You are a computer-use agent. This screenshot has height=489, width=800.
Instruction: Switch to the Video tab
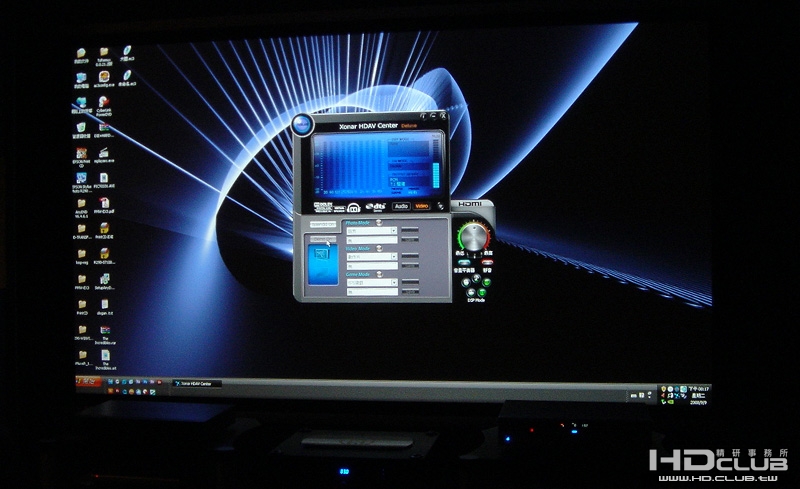[421, 206]
